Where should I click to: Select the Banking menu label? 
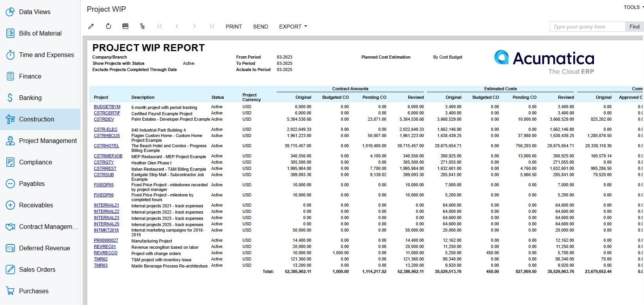pyautogui.click(x=30, y=98)
